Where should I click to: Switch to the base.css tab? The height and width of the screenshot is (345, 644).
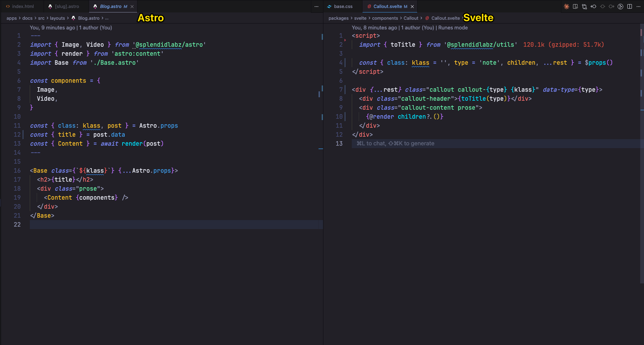343,6
